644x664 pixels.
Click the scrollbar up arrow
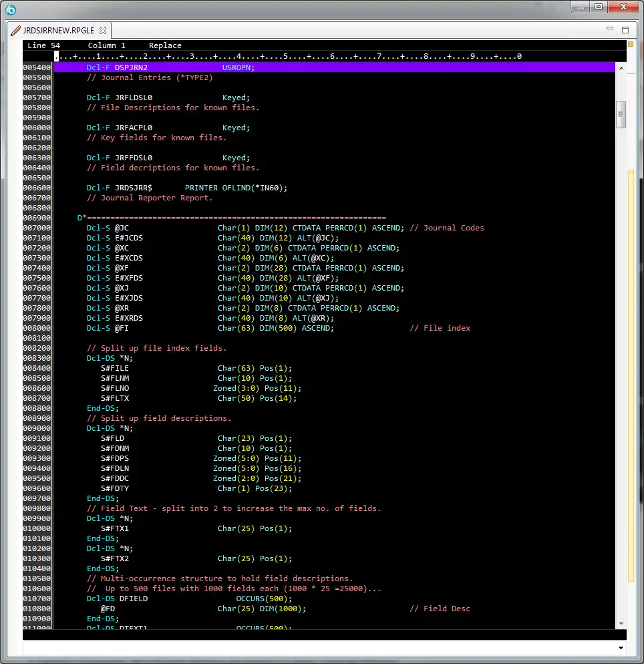[x=621, y=68]
